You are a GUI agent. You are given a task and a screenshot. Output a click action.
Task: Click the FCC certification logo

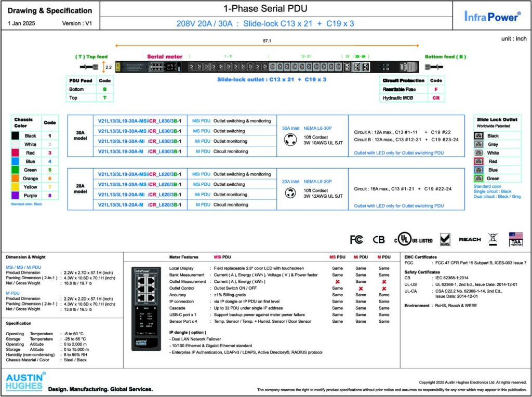tap(356, 240)
